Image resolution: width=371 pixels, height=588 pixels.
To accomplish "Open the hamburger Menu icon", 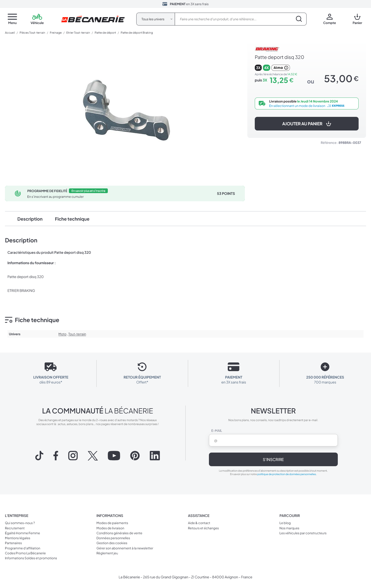I will pos(12,17).
